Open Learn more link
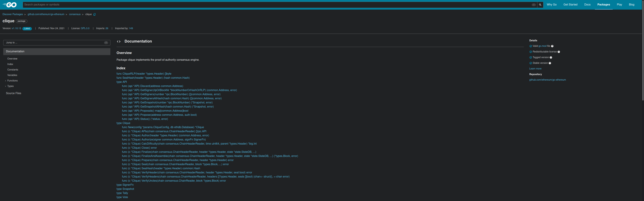 pyautogui.click(x=535, y=69)
